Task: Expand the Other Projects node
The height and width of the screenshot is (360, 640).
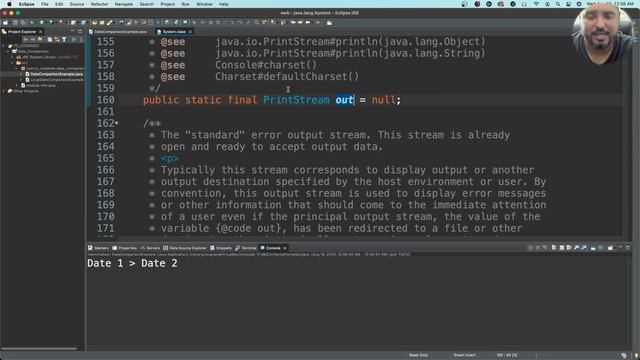Action: click(4, 91)
